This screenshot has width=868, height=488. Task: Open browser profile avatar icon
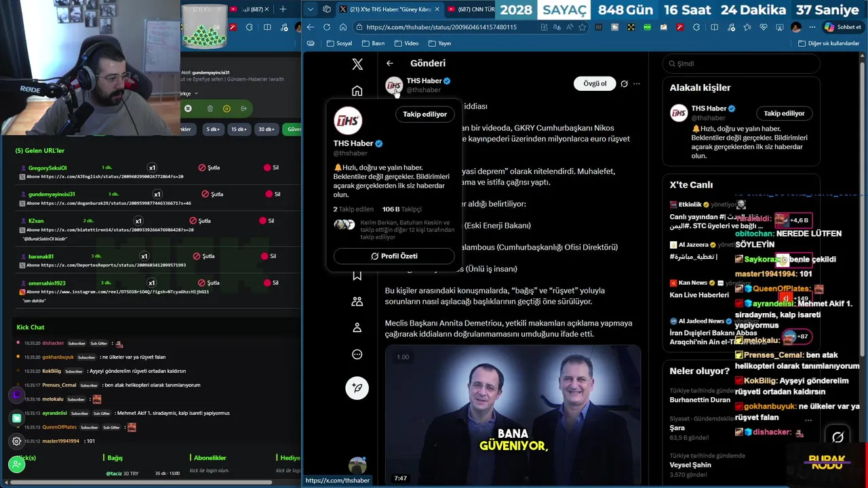pos(796,27)
